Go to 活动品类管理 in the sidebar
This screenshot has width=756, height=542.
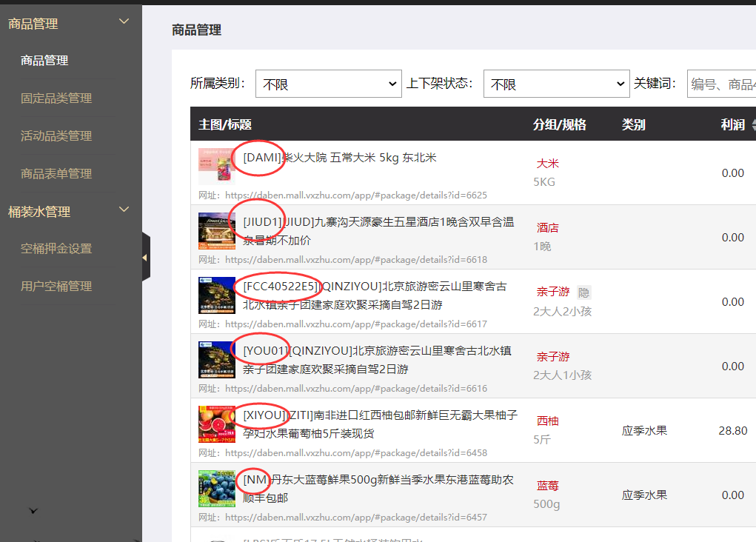[x=56, y=136]
